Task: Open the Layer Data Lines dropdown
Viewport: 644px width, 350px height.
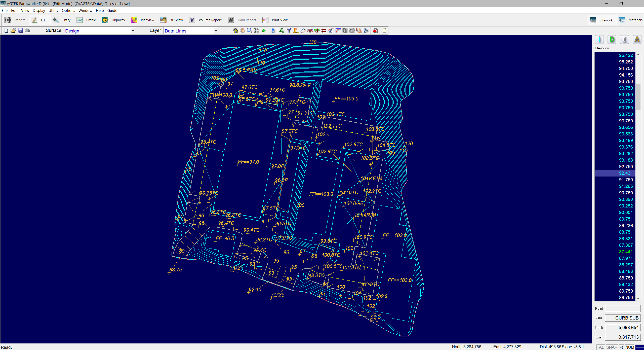Action: pyautogui.click(x=216, y=31)
